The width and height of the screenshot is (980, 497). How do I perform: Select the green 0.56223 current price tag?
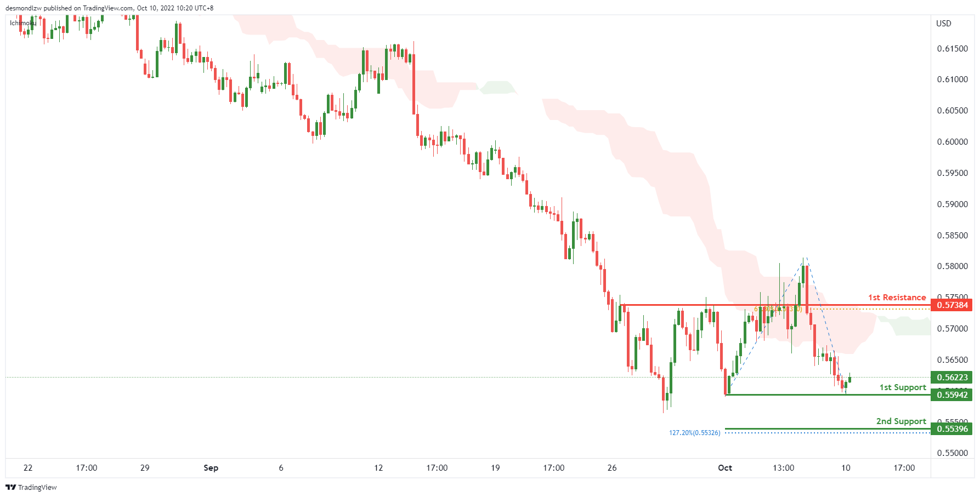(952, 378)
